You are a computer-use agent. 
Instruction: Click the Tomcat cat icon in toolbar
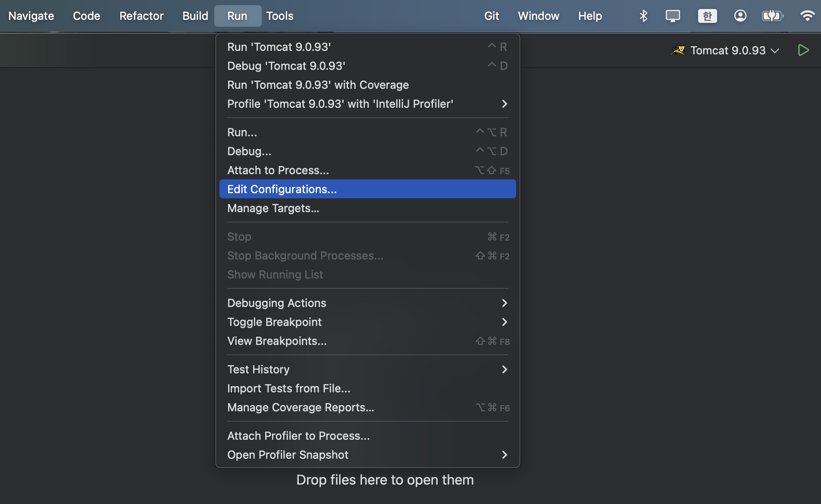(x=678, y=50)
